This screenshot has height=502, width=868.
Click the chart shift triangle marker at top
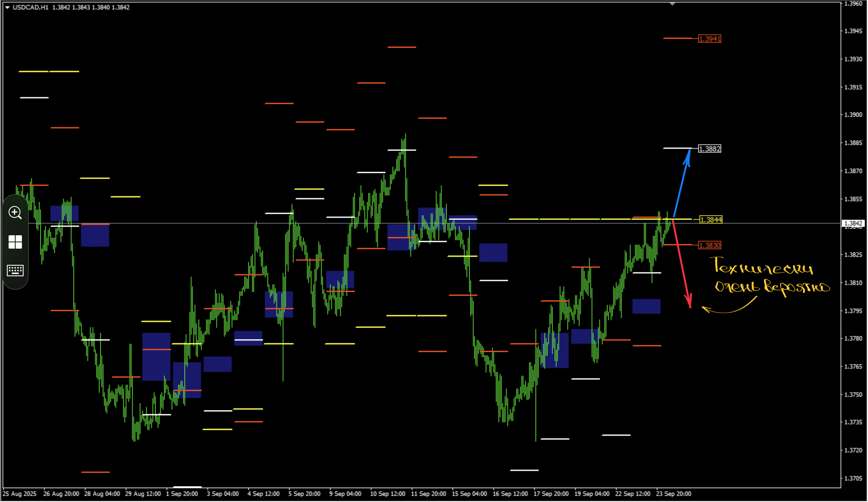point(673,4)
